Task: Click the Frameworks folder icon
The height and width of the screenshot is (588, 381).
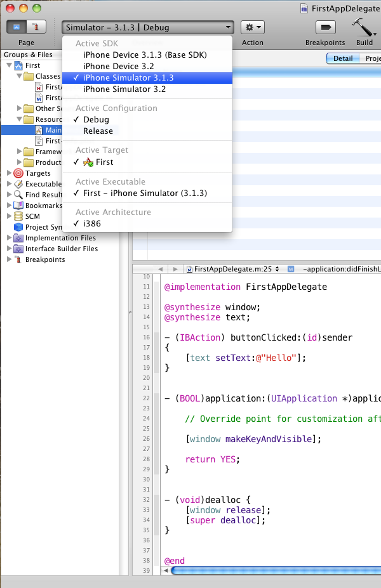Action: (x=29, y=152)
